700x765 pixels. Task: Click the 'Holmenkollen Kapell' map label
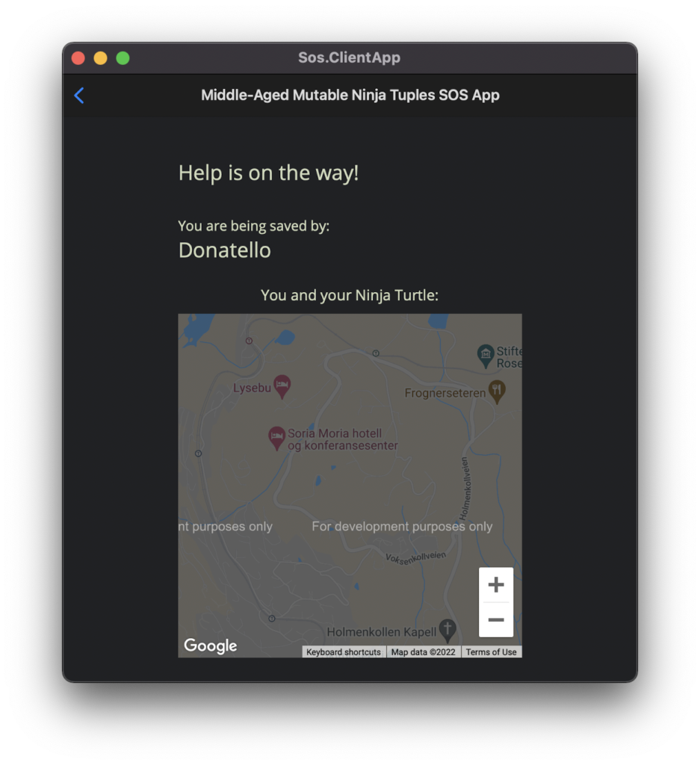(x=382, y=632)
